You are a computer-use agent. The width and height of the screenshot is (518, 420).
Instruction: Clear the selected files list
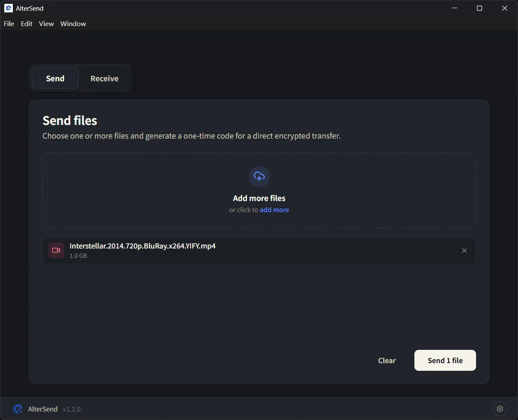click(x=387, y=361)
